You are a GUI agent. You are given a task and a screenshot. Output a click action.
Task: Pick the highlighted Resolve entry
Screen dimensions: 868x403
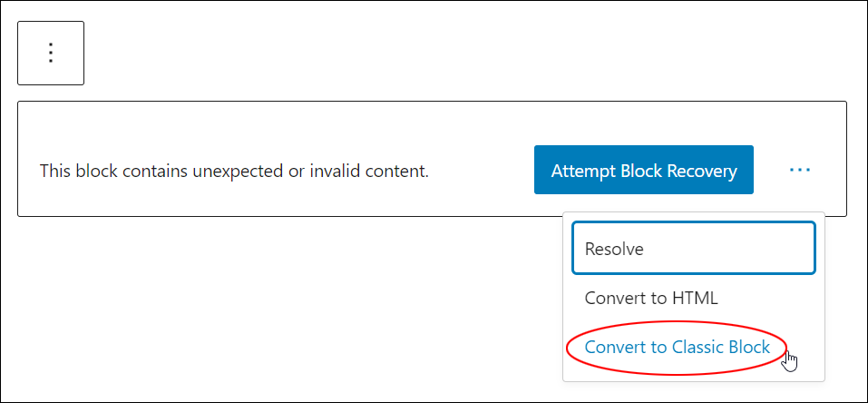694,249
